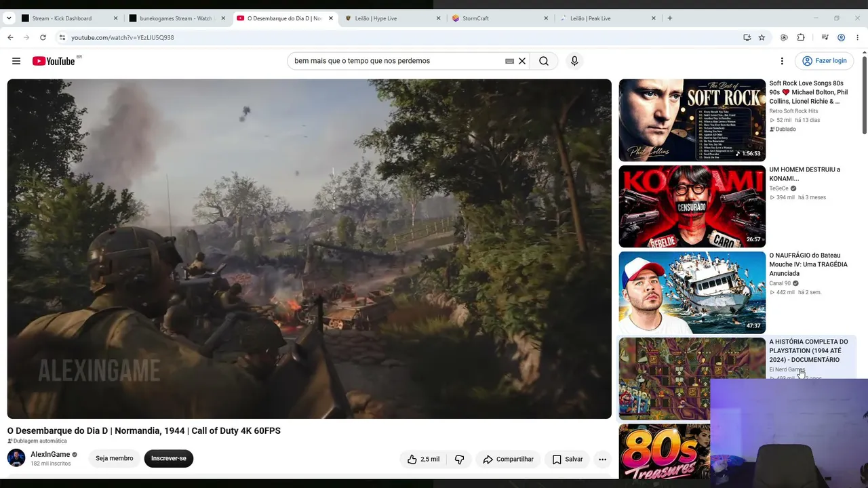Open a new browser tab
The width and height of the screenshot is (868, 488).
[x=670, y=18]
